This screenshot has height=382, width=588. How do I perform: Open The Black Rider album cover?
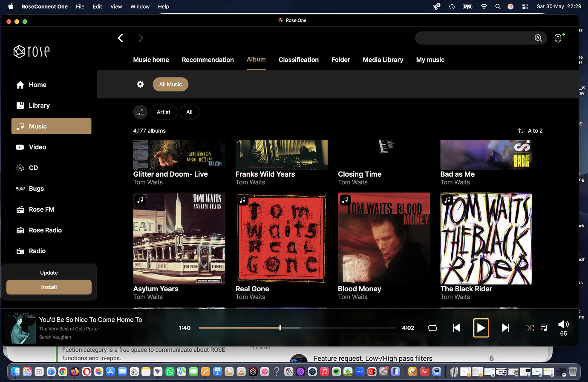point(486,238)
